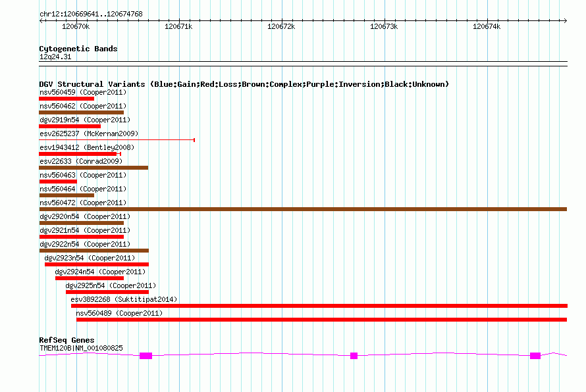Open the dgv2920n54 (Cooper2011) entry
Viewport: 586px width, 392px height.
tap(85, 216)
